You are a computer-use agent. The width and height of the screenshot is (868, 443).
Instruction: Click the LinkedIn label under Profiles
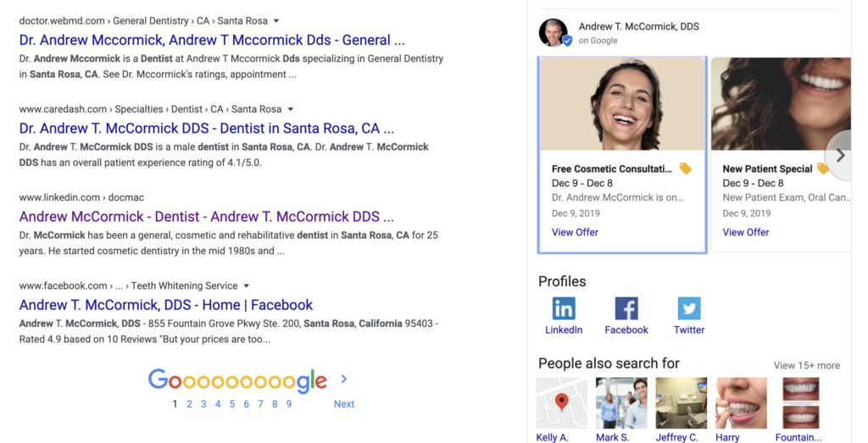click(x=564, y=330)
